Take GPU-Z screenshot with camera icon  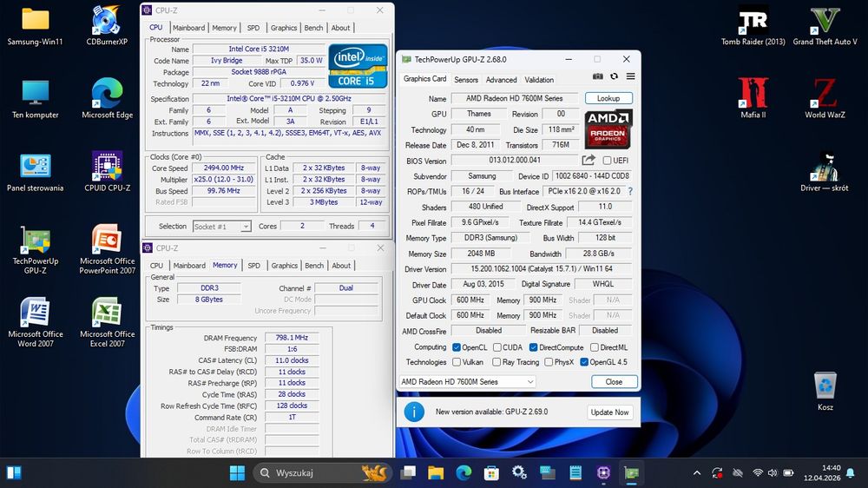598,76
